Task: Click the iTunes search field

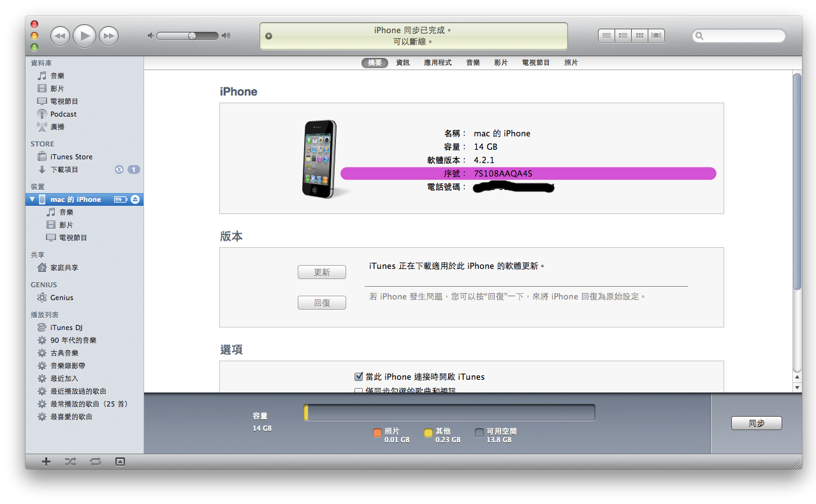Action: click(739, 36)
